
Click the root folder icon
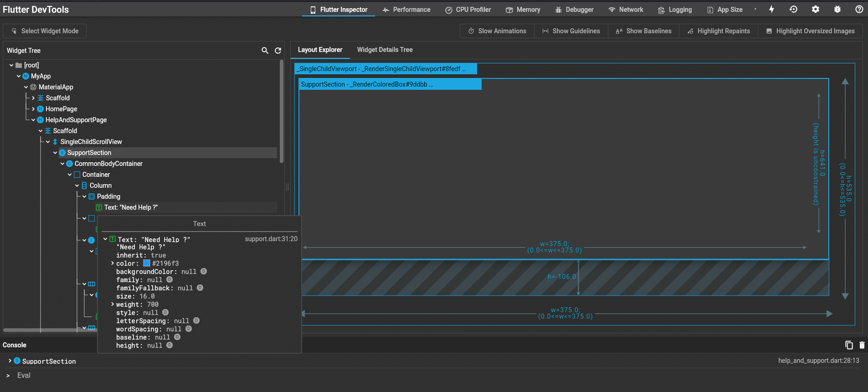point(19,65)
